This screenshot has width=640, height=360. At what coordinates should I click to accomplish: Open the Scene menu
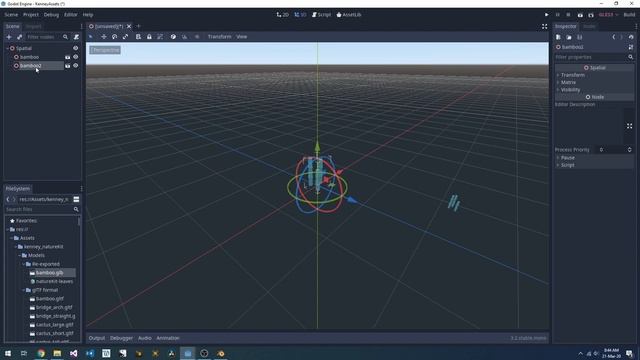coord(11,15)
